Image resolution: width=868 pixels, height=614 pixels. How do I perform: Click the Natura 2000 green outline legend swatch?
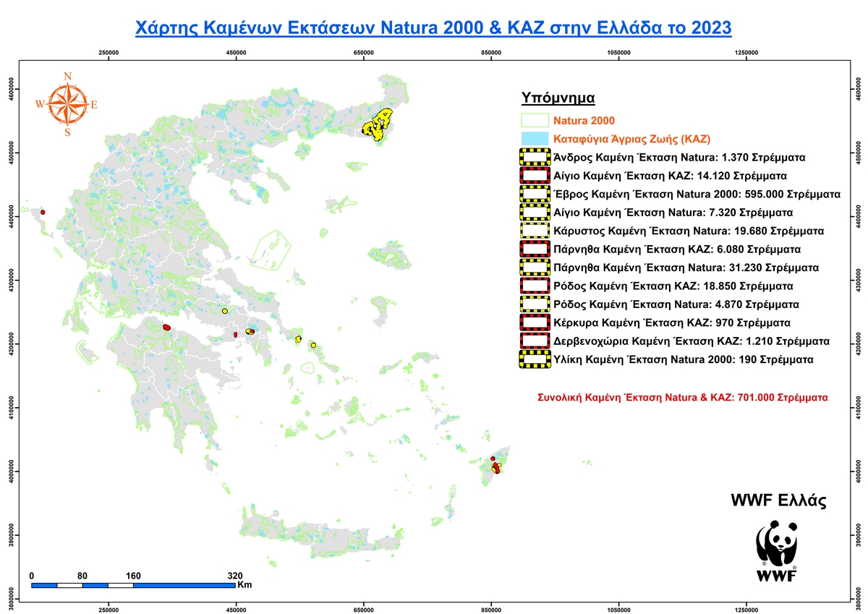pos(535,120)
